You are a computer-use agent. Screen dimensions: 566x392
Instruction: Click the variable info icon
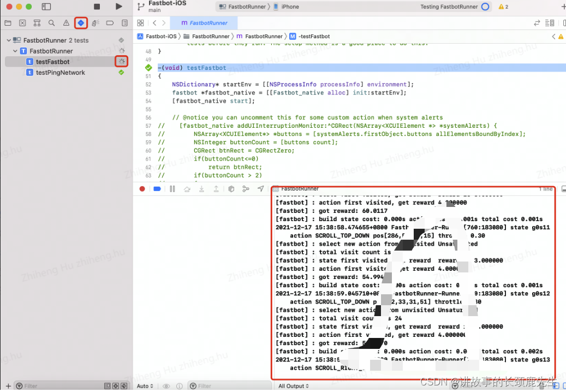[180, 386]
